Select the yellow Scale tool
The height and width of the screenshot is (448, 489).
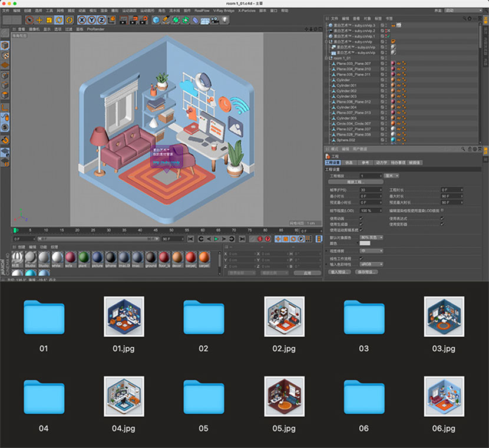coord(49,20)
